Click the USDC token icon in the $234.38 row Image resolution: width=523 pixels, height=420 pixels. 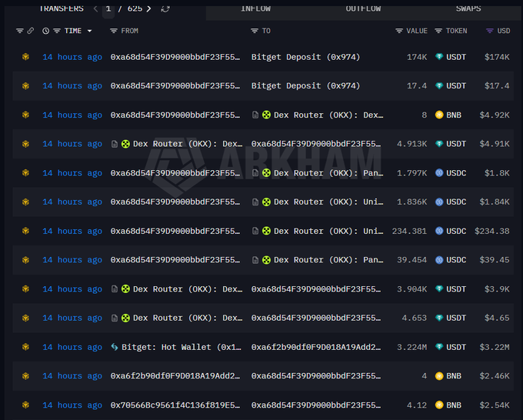pyautogui.click(x=439, y=232)
